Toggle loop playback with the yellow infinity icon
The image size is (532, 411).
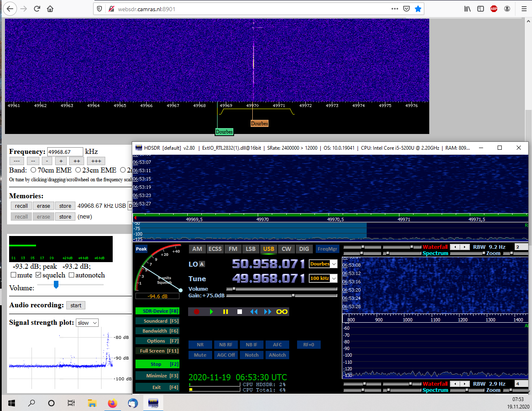tap(282, 311)
